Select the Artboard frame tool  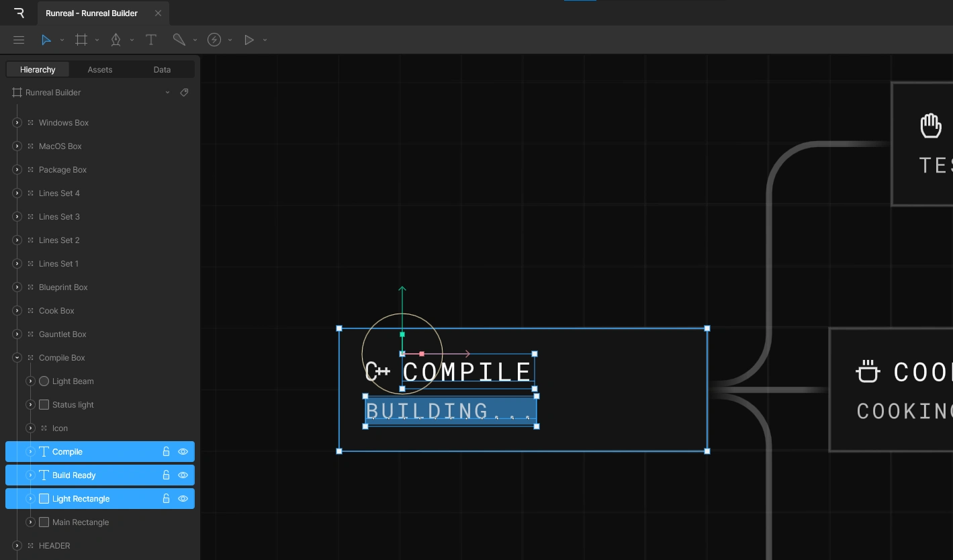81,40
